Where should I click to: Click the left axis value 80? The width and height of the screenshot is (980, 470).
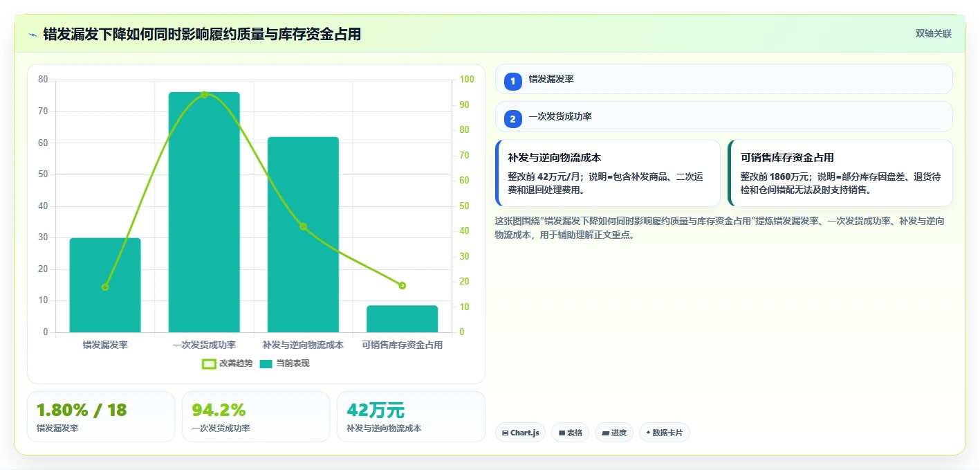point(43,80)
